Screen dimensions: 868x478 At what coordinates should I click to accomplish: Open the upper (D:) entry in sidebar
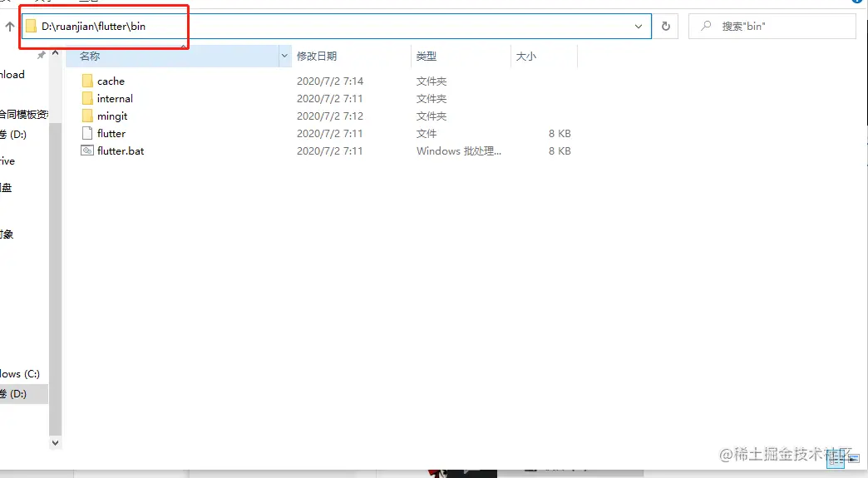click(13, 135)
